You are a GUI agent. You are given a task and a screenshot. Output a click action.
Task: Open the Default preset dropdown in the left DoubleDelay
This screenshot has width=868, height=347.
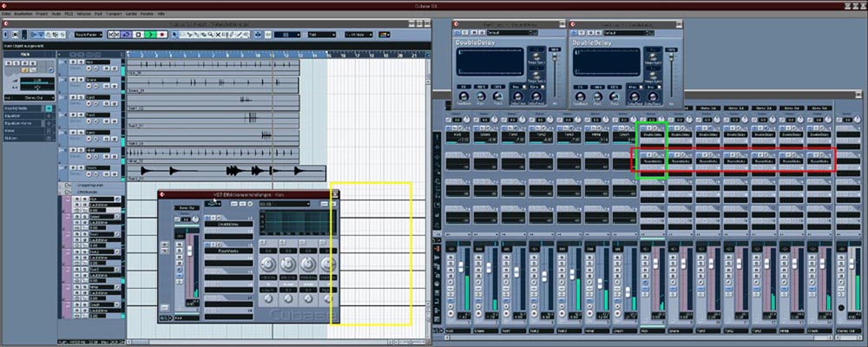(x=510, y=33)
